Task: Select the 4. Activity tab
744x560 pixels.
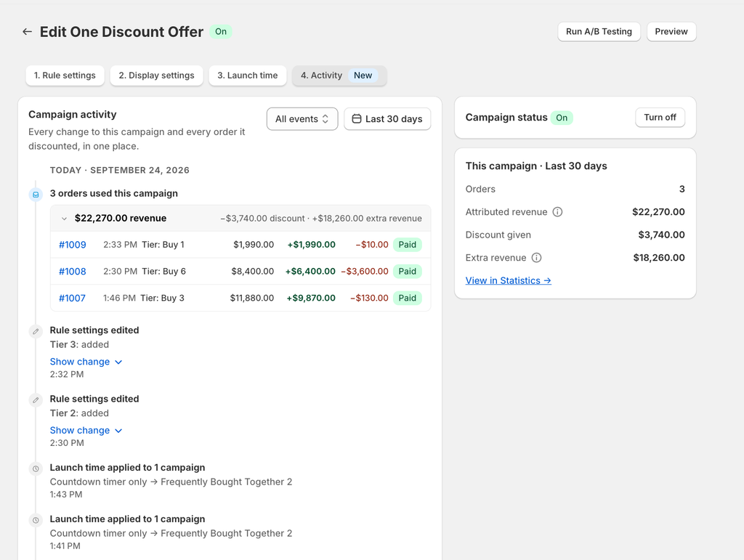Action: 339,76
